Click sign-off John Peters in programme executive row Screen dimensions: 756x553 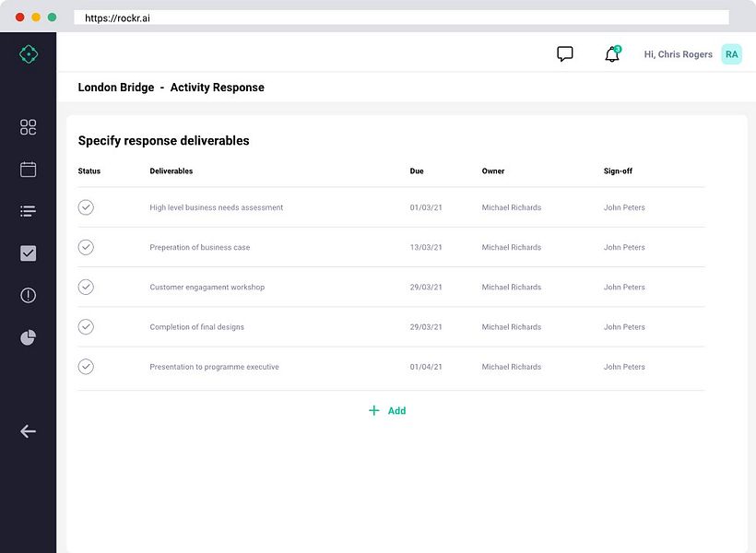point(624,367)
